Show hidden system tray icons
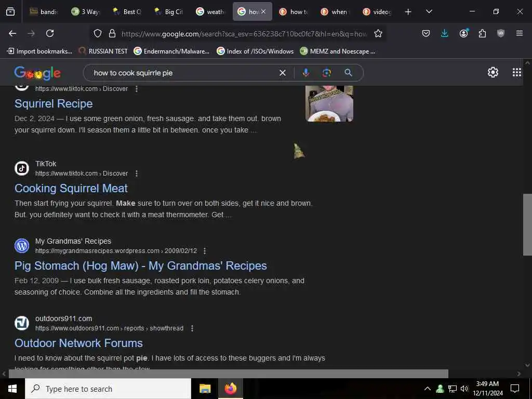The height and width of the screenshot is (399, 532). coord(428,389)
